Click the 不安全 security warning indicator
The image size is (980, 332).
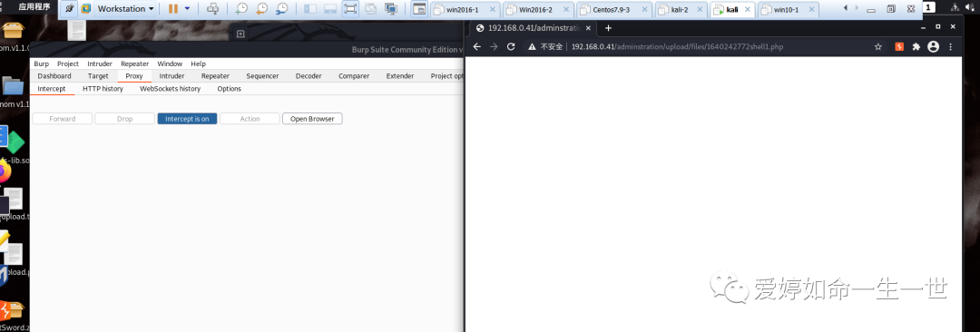(545, 47)
